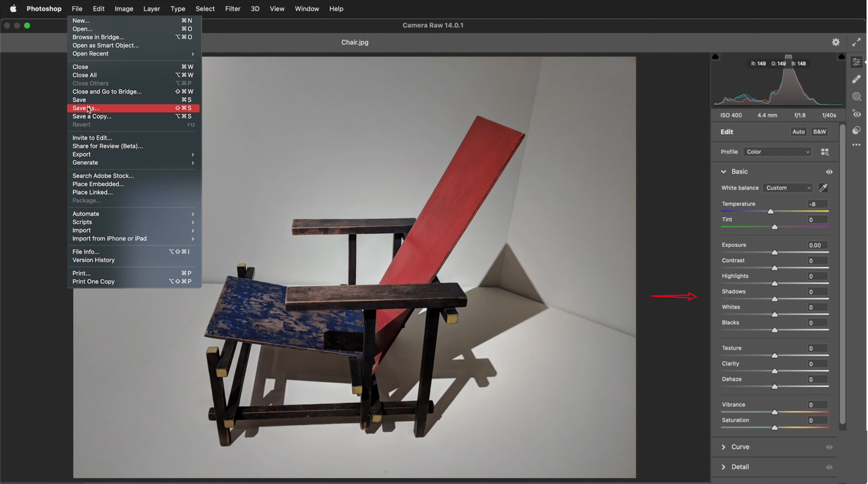Toggle Basic panel visibility eye
This screenshot has height=484, width=868.
[829, 172]
